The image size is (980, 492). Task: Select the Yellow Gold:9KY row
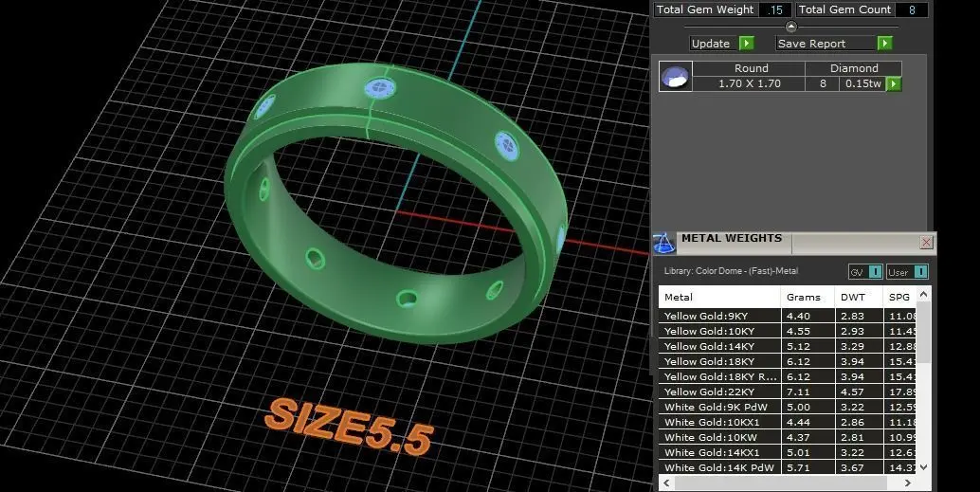pyautogui.click(x=788, y=316)
